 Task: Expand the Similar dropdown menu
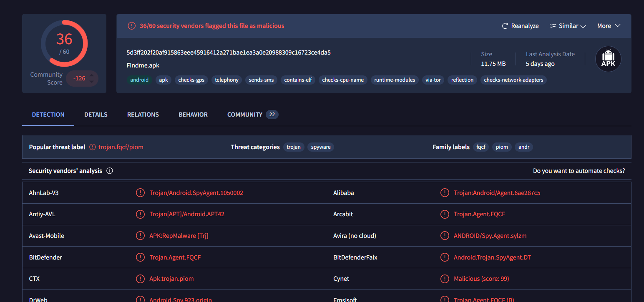point(568,26)
